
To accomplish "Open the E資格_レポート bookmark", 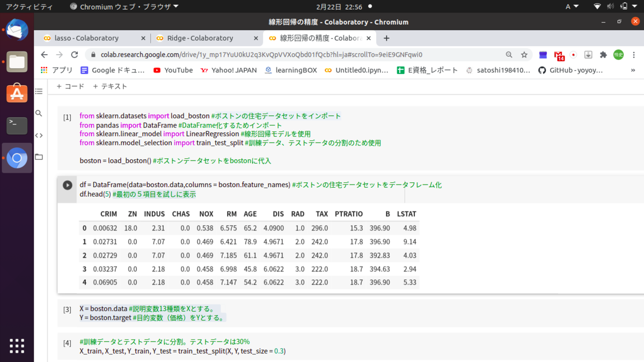I will [427, 70].
